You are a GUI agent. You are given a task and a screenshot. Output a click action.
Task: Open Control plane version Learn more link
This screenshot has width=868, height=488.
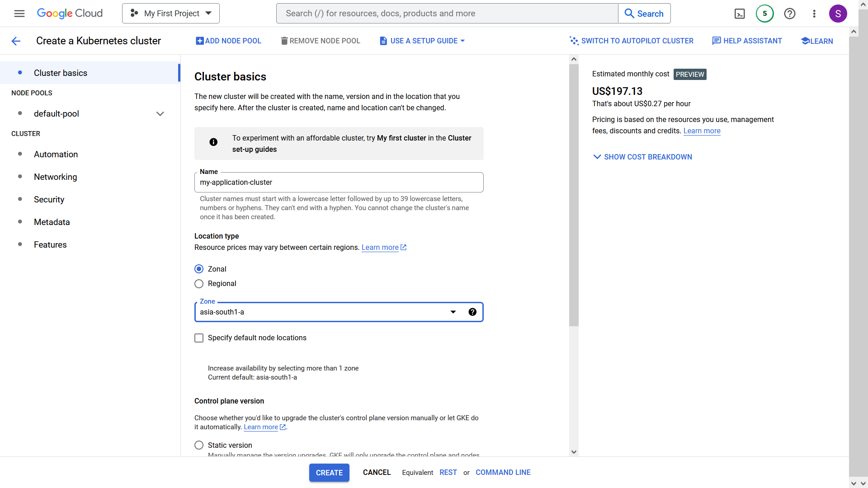[264, 427]
